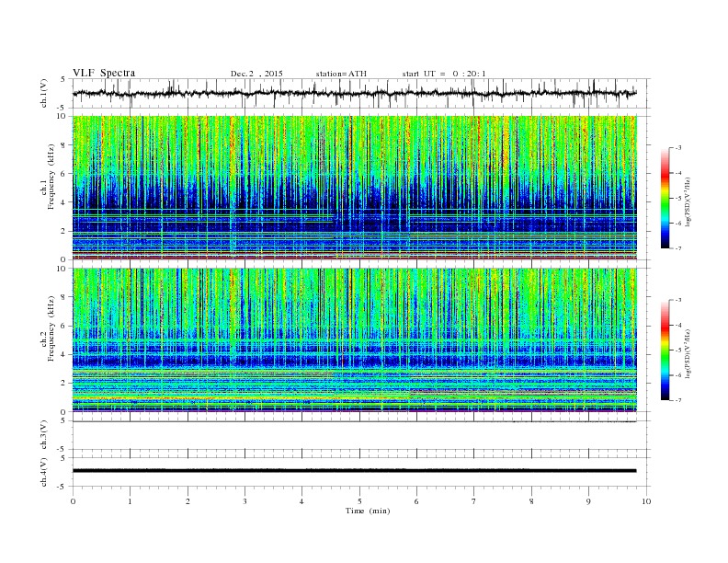This screenshot has width=728, height=563.
Task: Click the ch.4 flat black waveform trace
Action: tap(354, 471)
